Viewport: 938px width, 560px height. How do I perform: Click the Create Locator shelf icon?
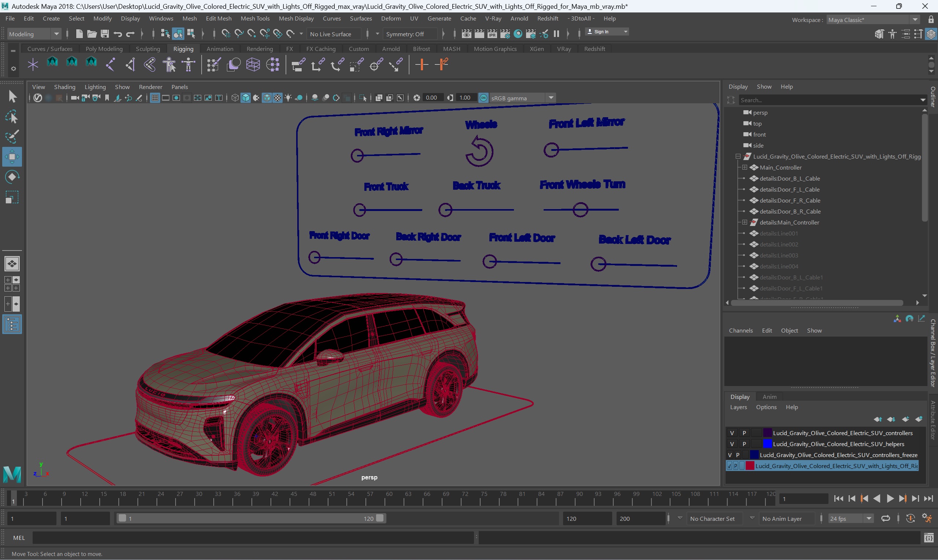tap(33, 64)
